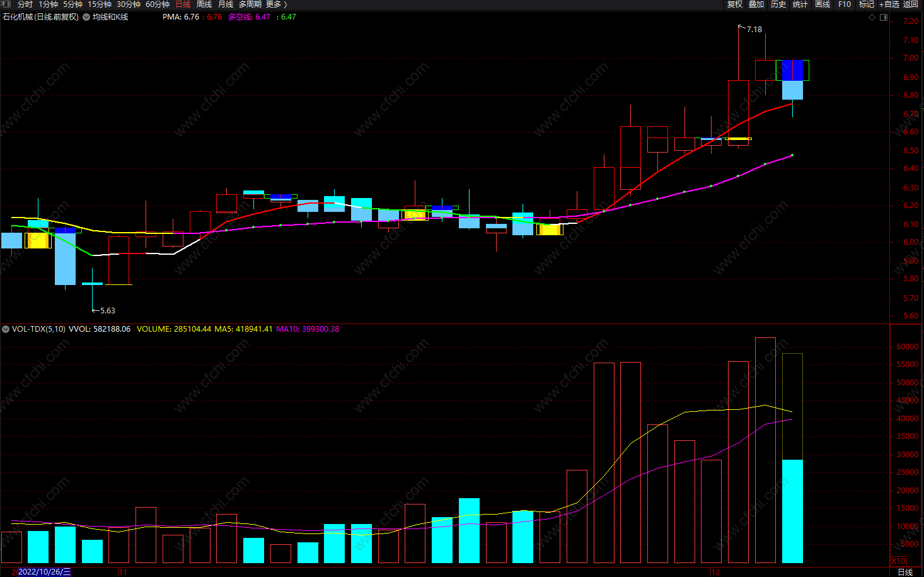Click the 统计 statistics button
924x577 pixels.
pos(800,4)
